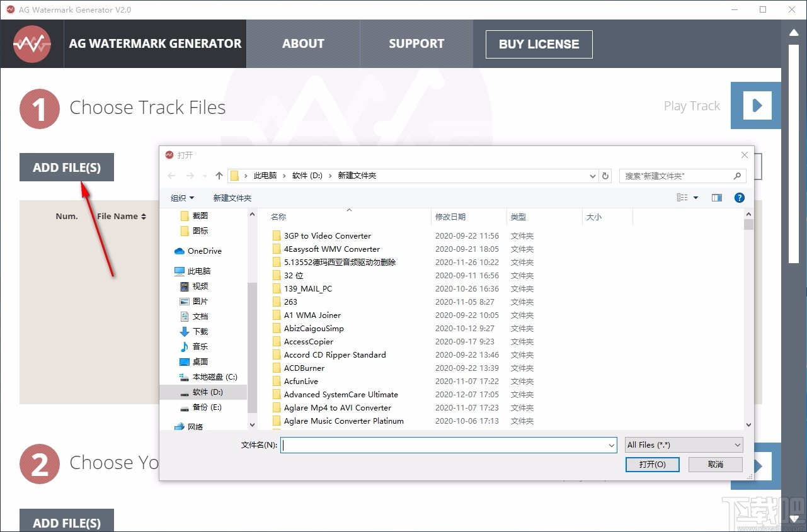Sort file list by File Name column
The height and width of the screenshot is (532, 807).
[x=122, y=216]
